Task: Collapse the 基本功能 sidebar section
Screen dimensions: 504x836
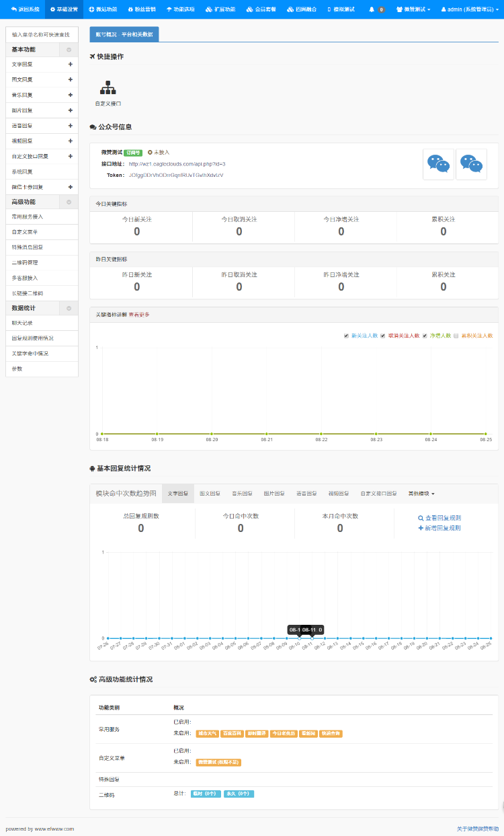Action: [x=69, y=50]
